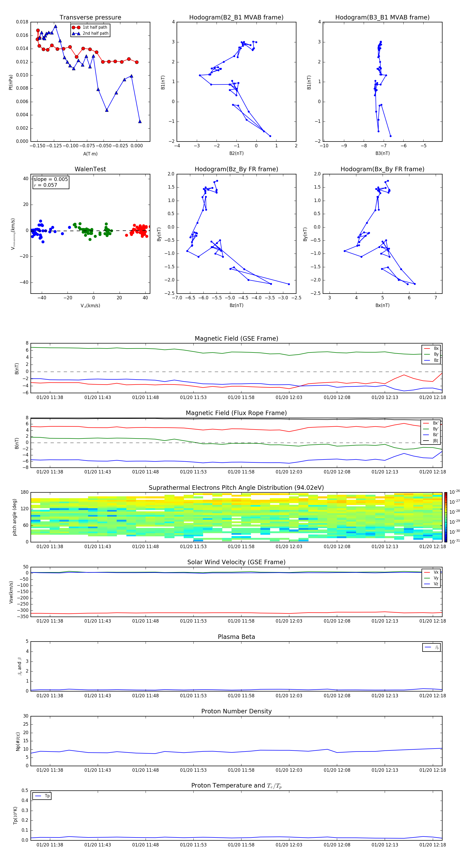Image resolution: width=473 pixels, height=868 pixels.
Task: Click the 'WalenTest' plot title
Action: 90,169
